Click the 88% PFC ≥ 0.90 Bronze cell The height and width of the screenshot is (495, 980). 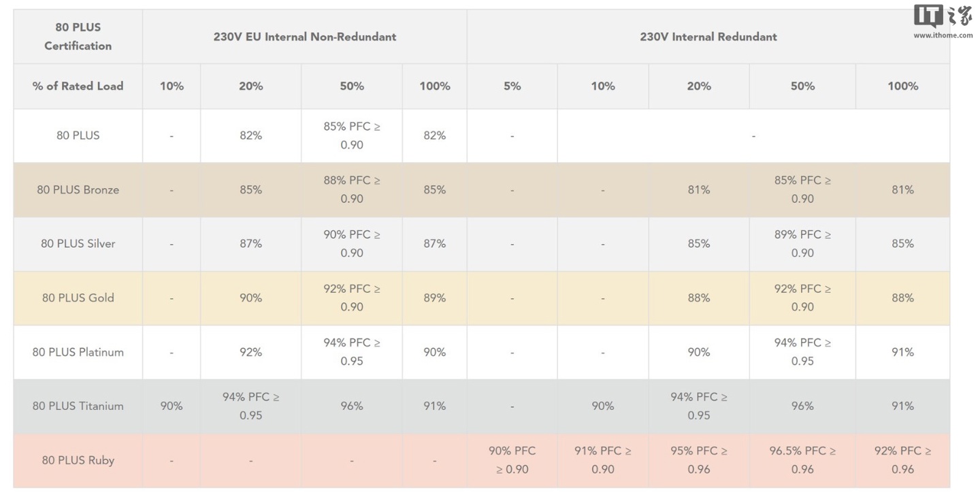coord(352,189)
